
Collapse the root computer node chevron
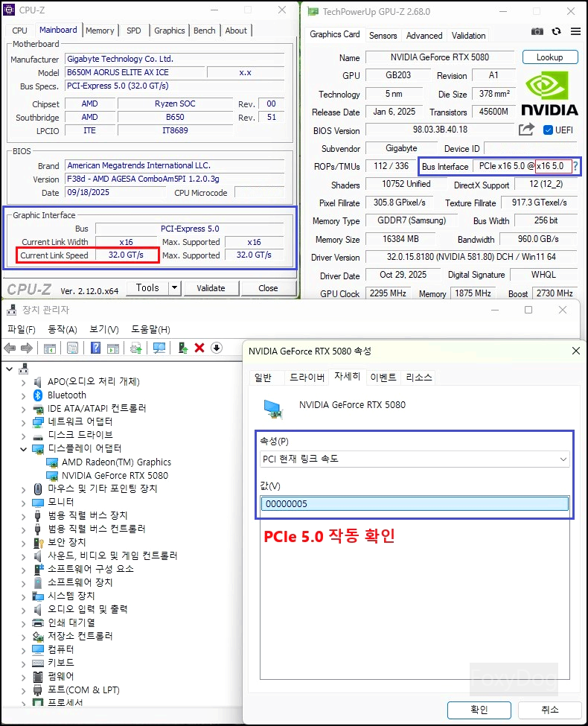coord(9,369)
